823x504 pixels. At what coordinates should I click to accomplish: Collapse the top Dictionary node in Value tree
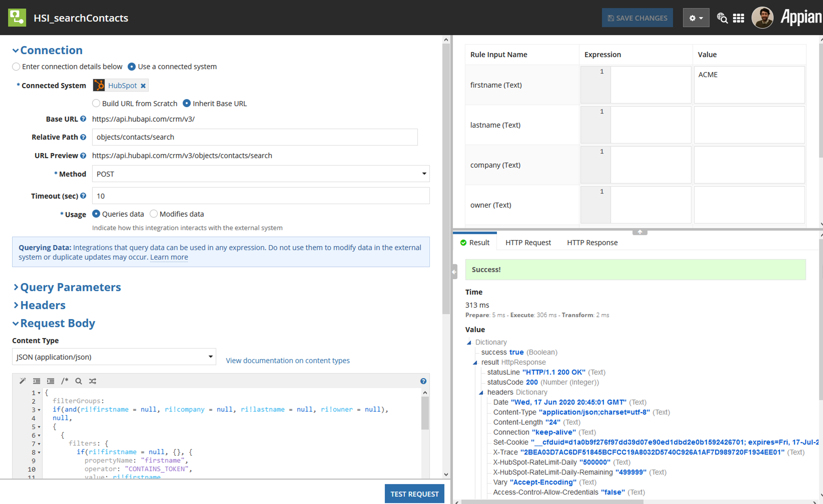click(469, 342)
